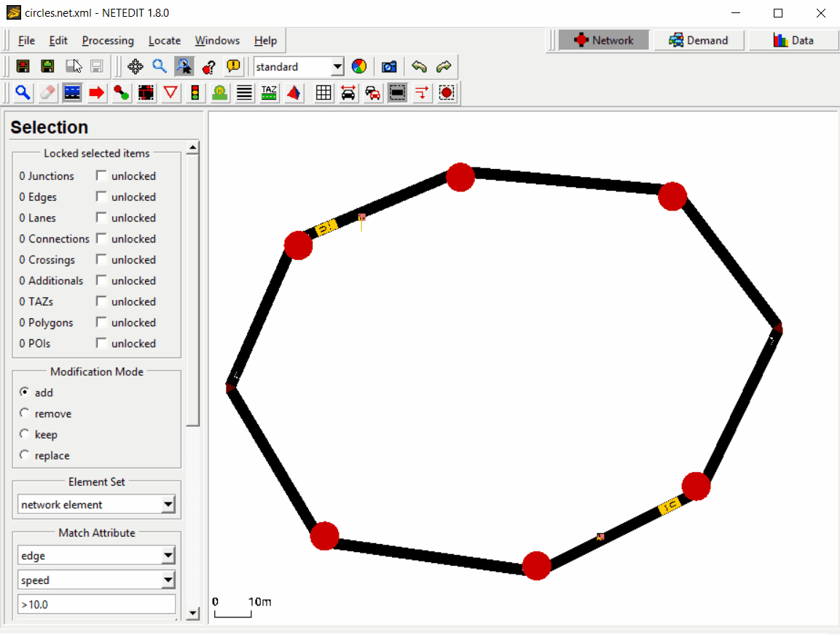Take a screenshot with the camera icon

pos(389,66)
